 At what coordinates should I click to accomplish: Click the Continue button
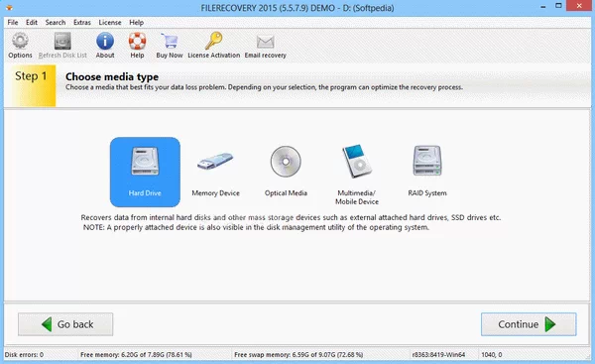(529, 324)
